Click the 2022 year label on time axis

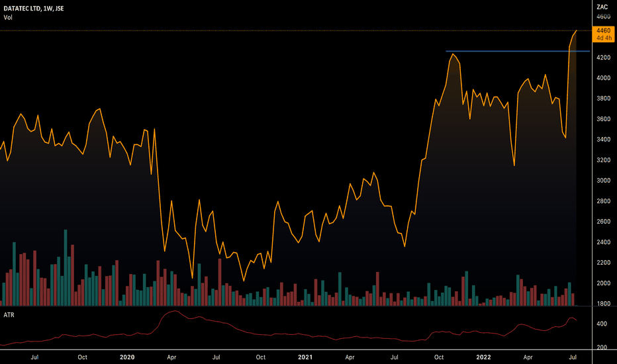pos(484,357)
